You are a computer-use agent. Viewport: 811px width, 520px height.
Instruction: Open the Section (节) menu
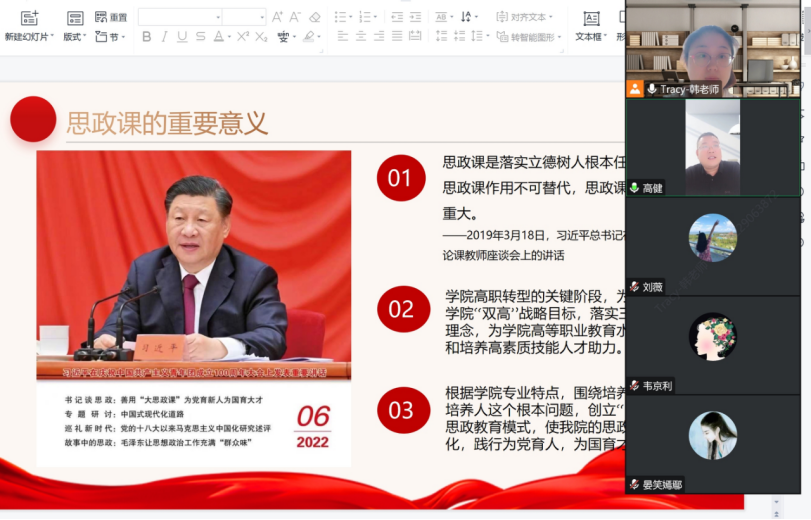[111, 37]
